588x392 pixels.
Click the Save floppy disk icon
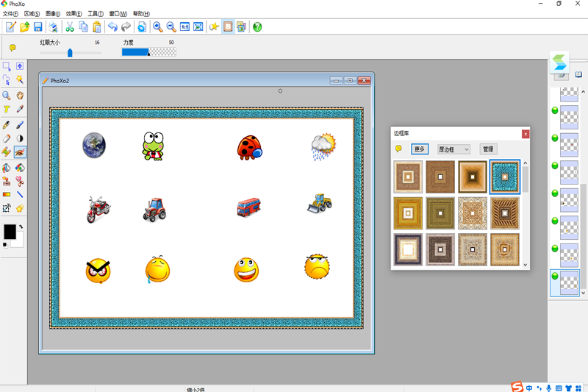pyautogui.click(x=37, y=27)
